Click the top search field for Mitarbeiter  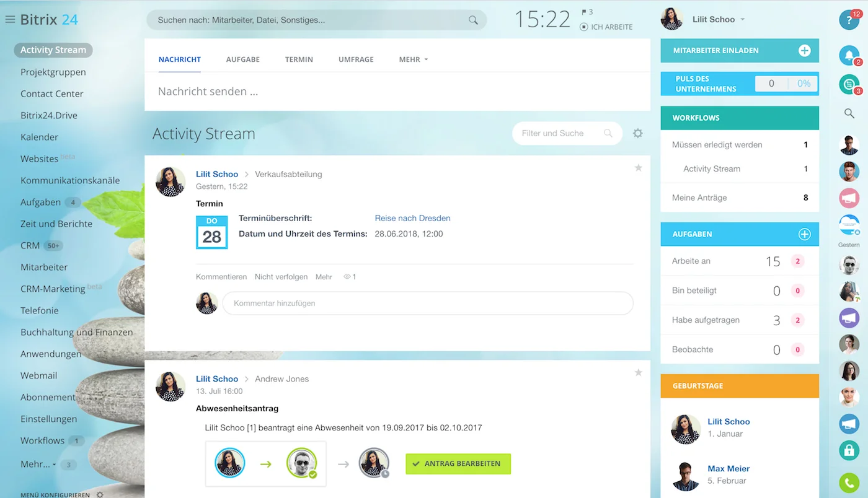point(316,20)
